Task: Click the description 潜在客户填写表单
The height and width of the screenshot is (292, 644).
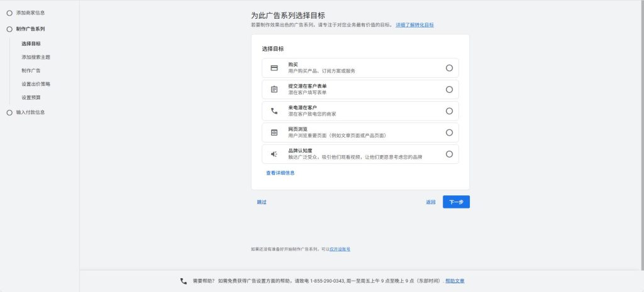Action: click(x=307, y=93)
